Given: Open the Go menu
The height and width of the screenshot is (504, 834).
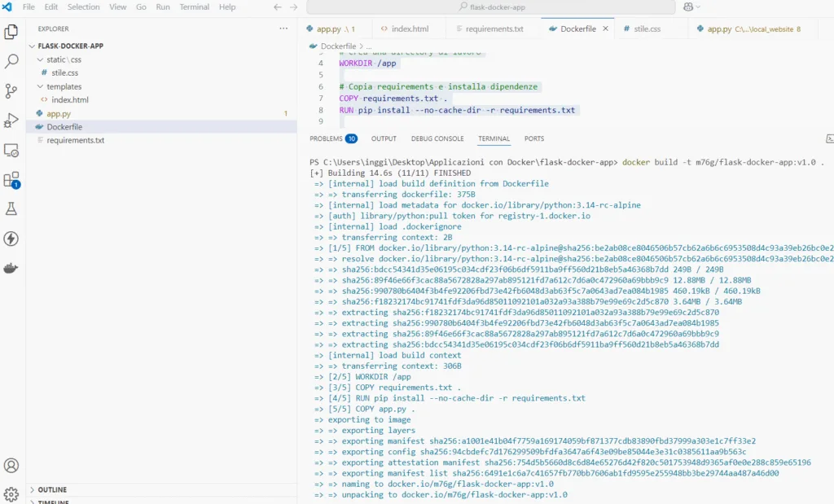Looking at the screenshot, I should 141,7.
